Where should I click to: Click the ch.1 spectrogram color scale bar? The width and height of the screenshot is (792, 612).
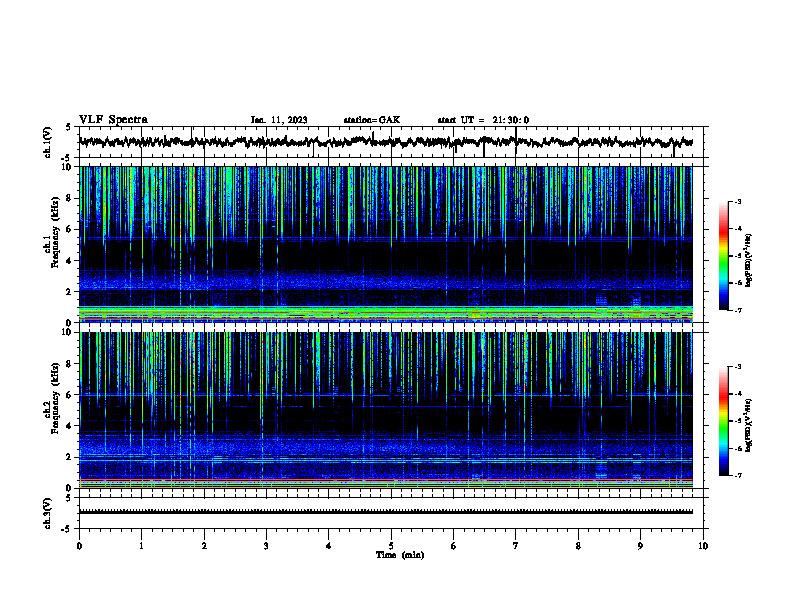[723, 256]
